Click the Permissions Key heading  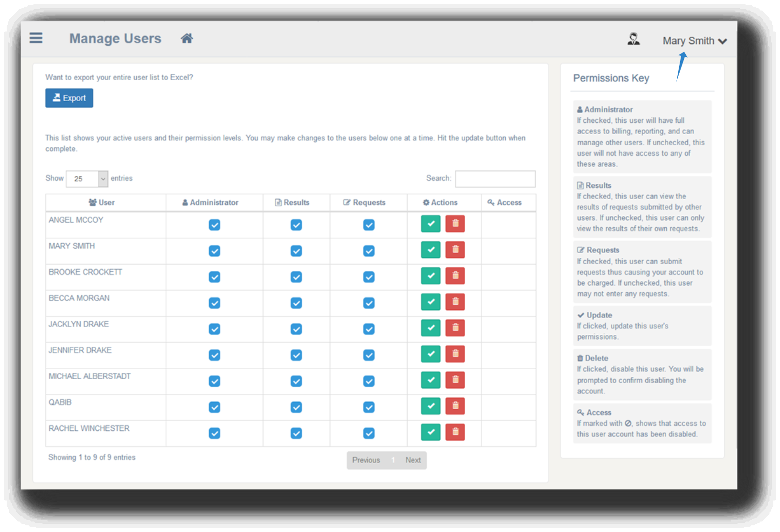click(611, 78)
